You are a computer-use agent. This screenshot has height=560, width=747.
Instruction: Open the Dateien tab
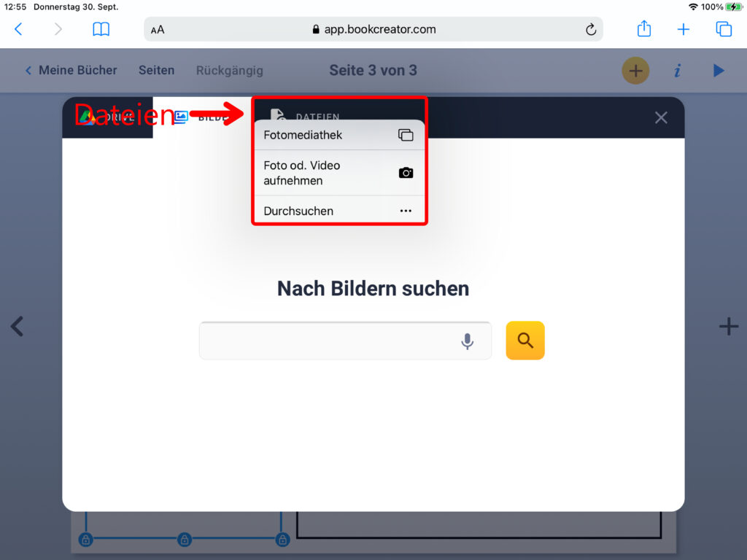point(306,116)
